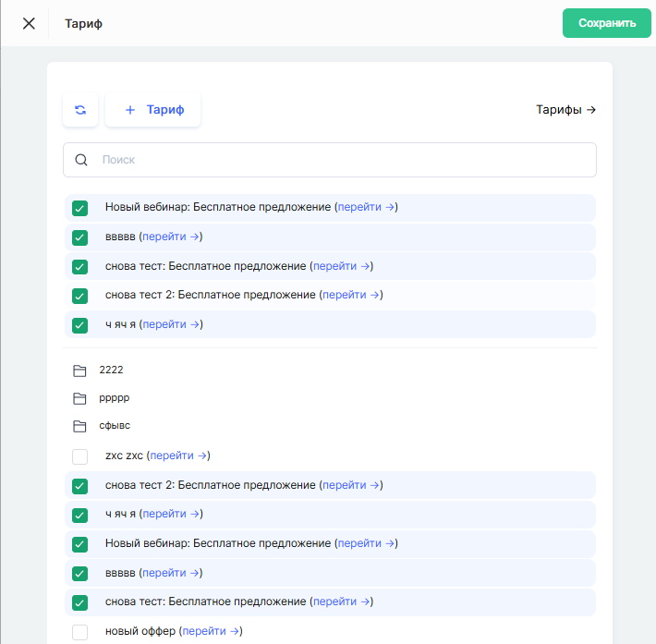Uncheck the lower ввввв checkbox
Image resolution: width=656 pixels, height=644 pixels.
(79, 573)
